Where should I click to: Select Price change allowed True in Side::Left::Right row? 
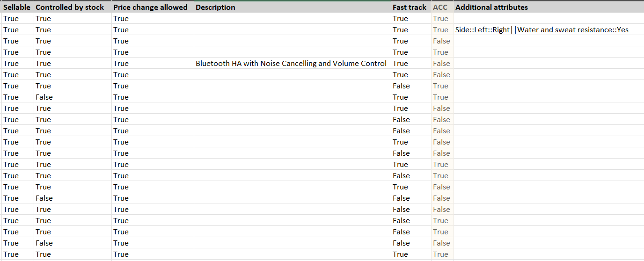click(153, 30)
